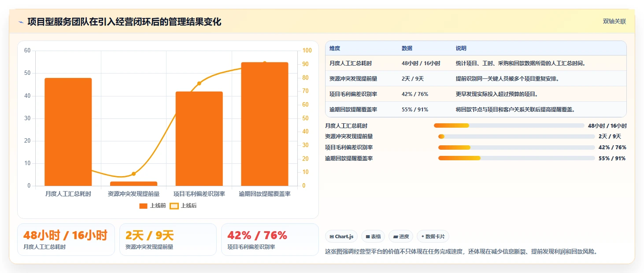The width and height of the screenshot is (644, 273).
Task: Click the progress list label 月度人工汇总耗时
Action: click(x=346, y=125)
